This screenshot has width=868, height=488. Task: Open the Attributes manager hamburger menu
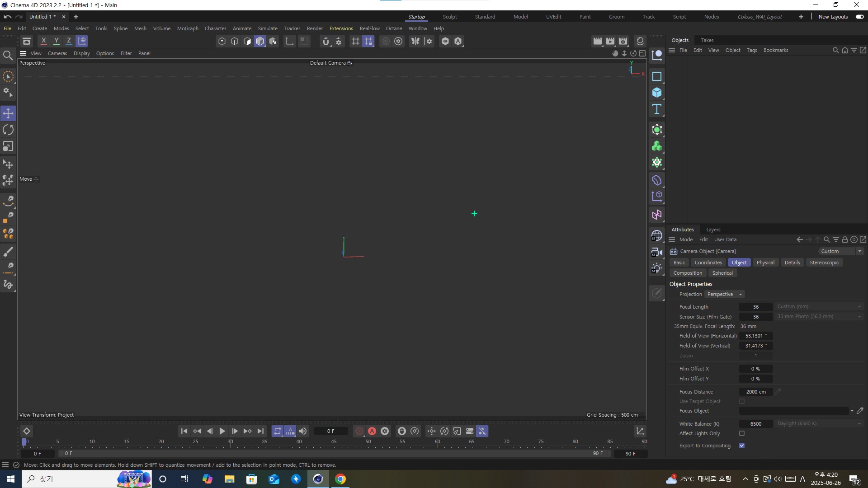(x=672, y=239)
